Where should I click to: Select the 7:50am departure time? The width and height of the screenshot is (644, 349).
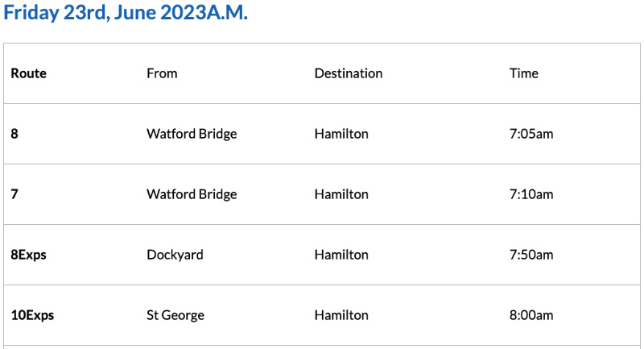tap(531, 255)
